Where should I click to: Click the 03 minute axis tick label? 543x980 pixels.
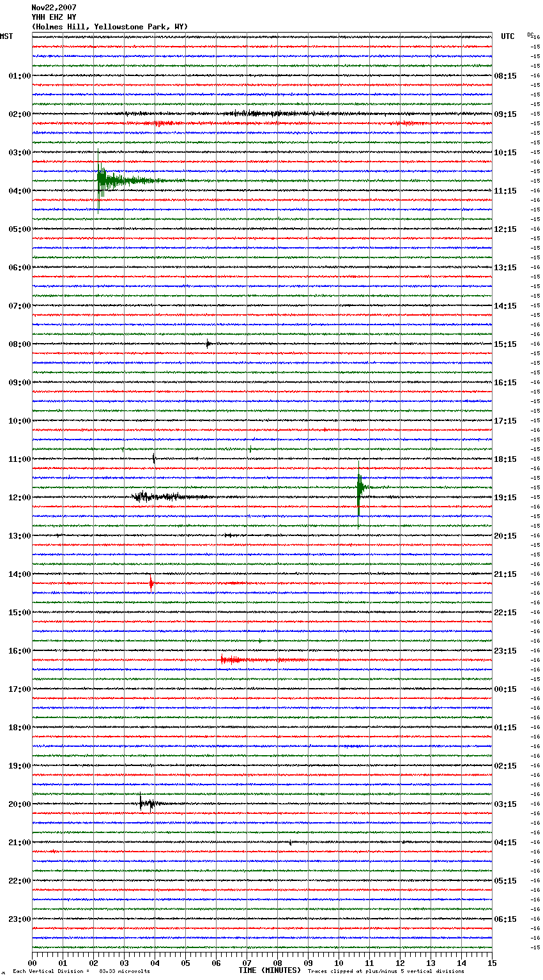point(124,963)
